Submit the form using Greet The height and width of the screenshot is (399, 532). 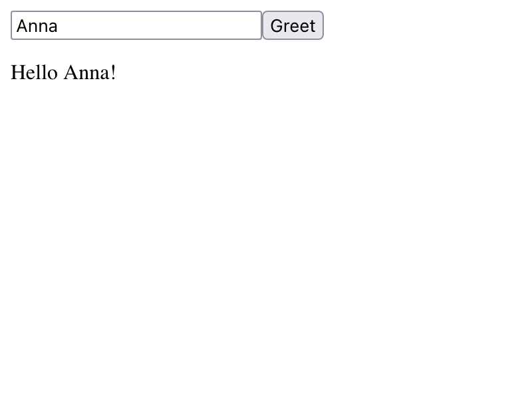point(293,25)
